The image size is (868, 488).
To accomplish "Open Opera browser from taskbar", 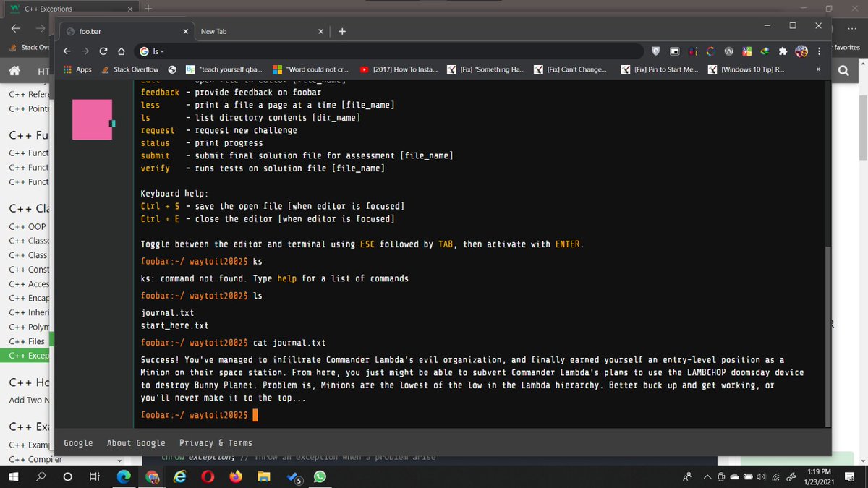I will [208, 477].
